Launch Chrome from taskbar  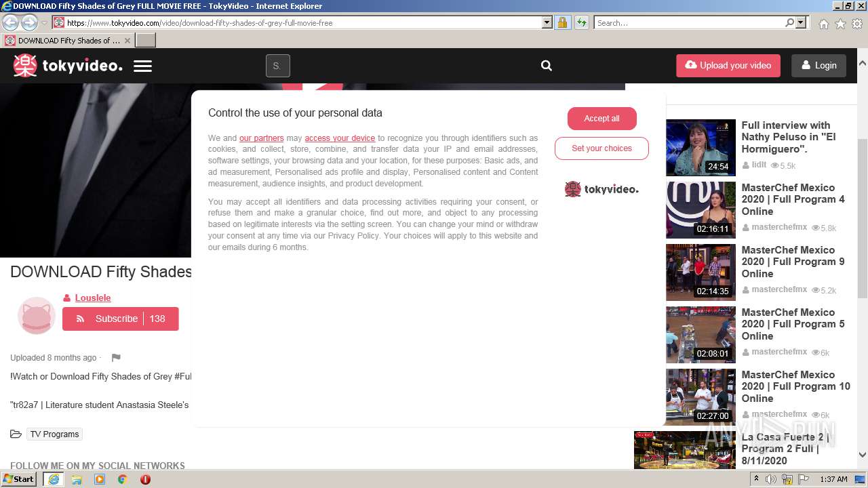(122, 479)
